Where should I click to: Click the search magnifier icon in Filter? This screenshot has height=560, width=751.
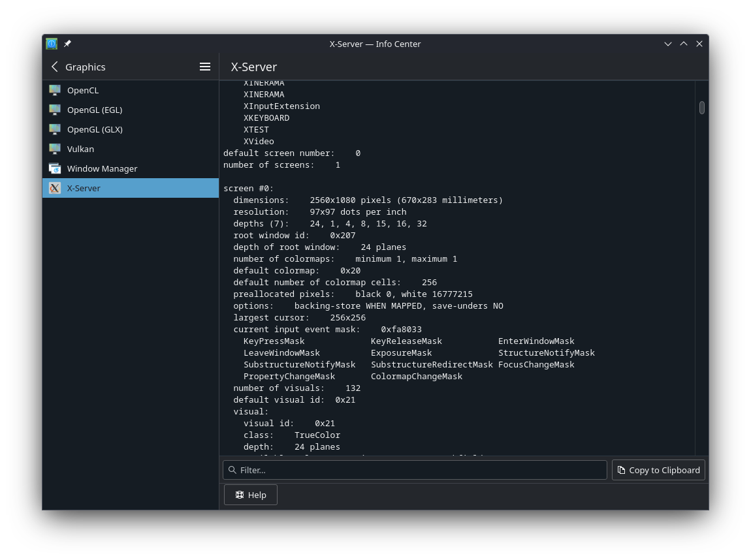(232, 470)
